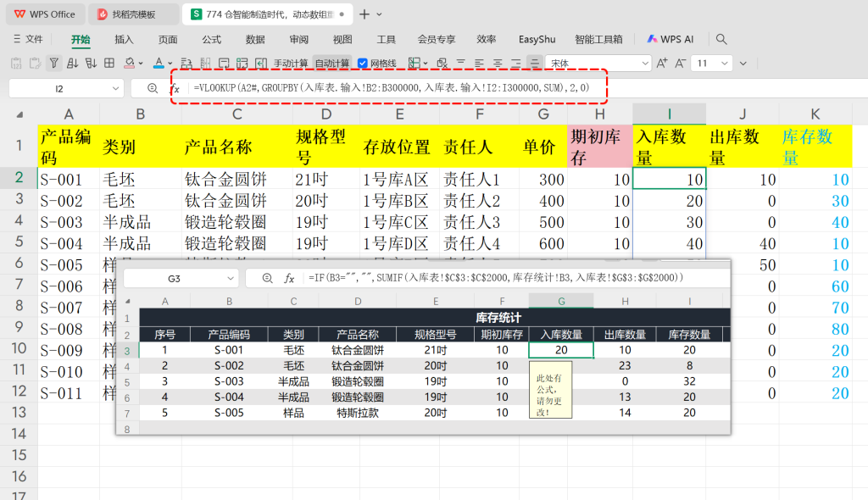The height and width of the screenshot is (500, 868).
Task: Select cell 责任人4
Action: pos(480,243)
